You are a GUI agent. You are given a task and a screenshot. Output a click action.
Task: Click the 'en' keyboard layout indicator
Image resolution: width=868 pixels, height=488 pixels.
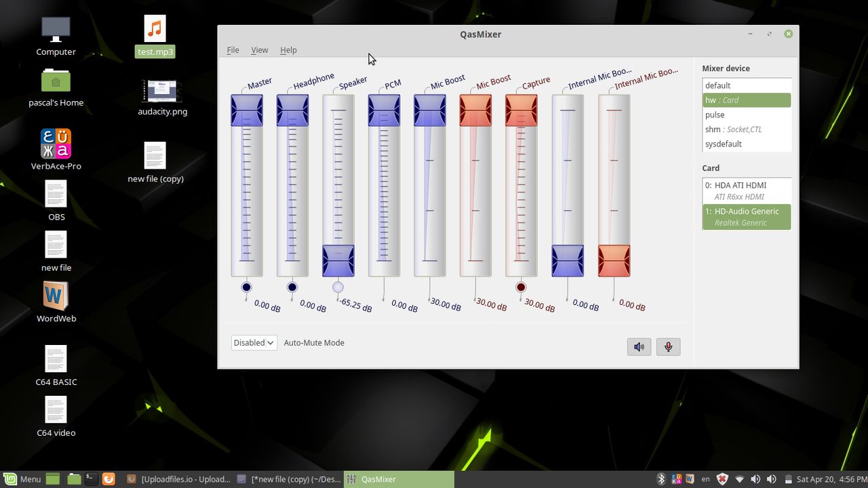pyautogui.click(x=706, y=479)
